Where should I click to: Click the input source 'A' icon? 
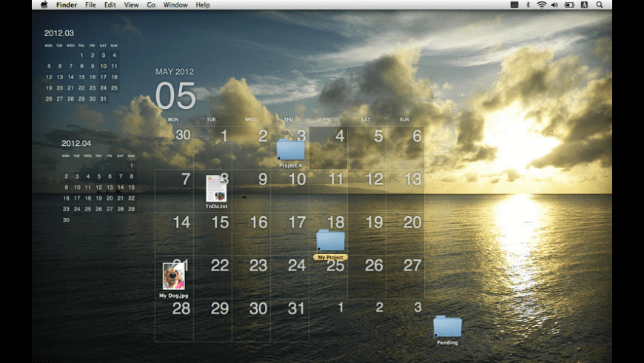[x=585, y=4]
